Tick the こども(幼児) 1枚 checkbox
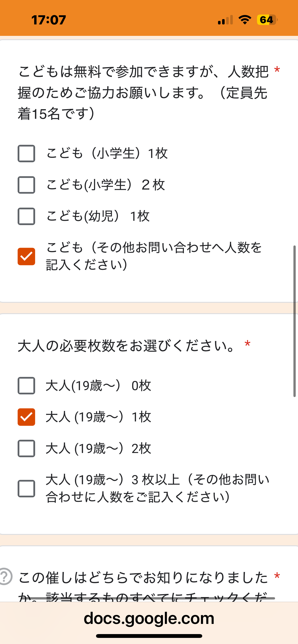Image resolution: width=298 pixels, height=644 pixels. pos(26,216)
